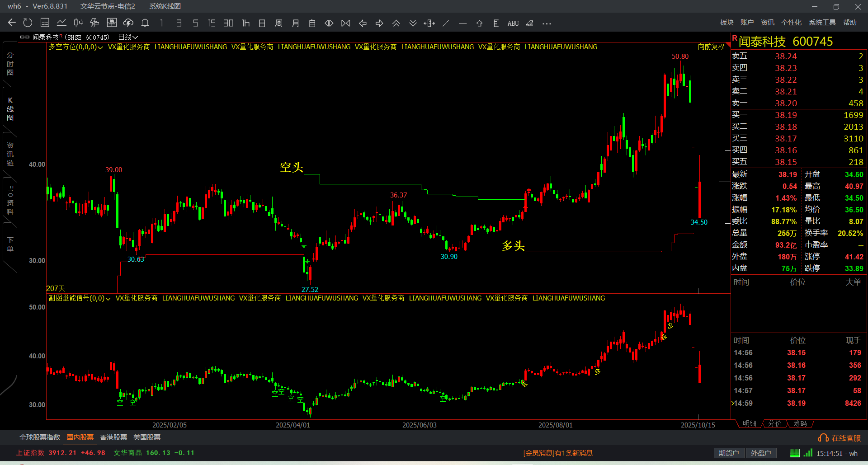868x465 pixels.
Task: Open the 会员消息 new message notice
Action: click(x=558, y=453)
